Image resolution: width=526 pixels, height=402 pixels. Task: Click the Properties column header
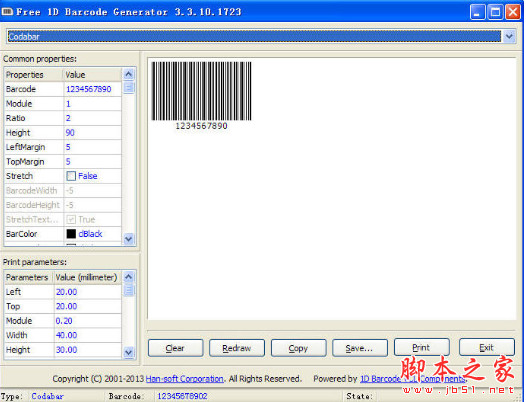(x=34, y=74)
